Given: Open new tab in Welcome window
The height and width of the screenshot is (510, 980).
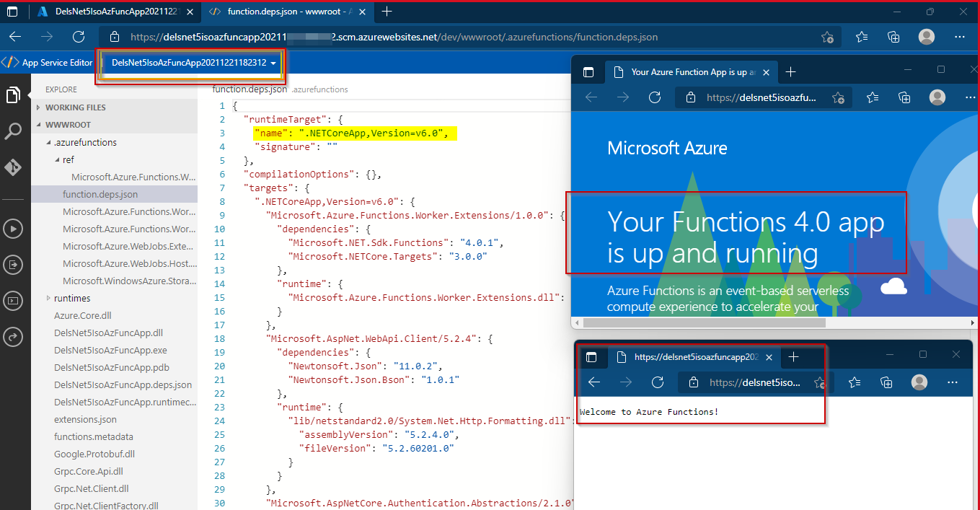Looking at the screenshot, I should point(794,357).
